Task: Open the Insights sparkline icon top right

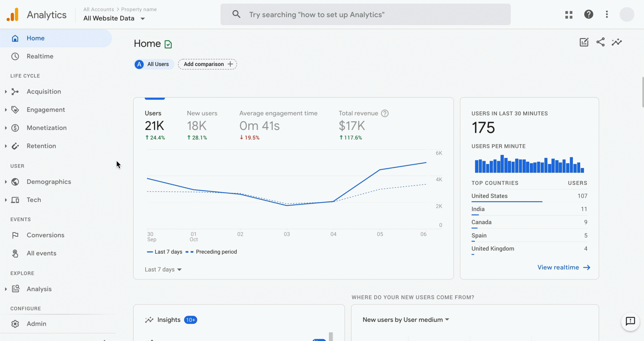Action: [x=617, y=42]
